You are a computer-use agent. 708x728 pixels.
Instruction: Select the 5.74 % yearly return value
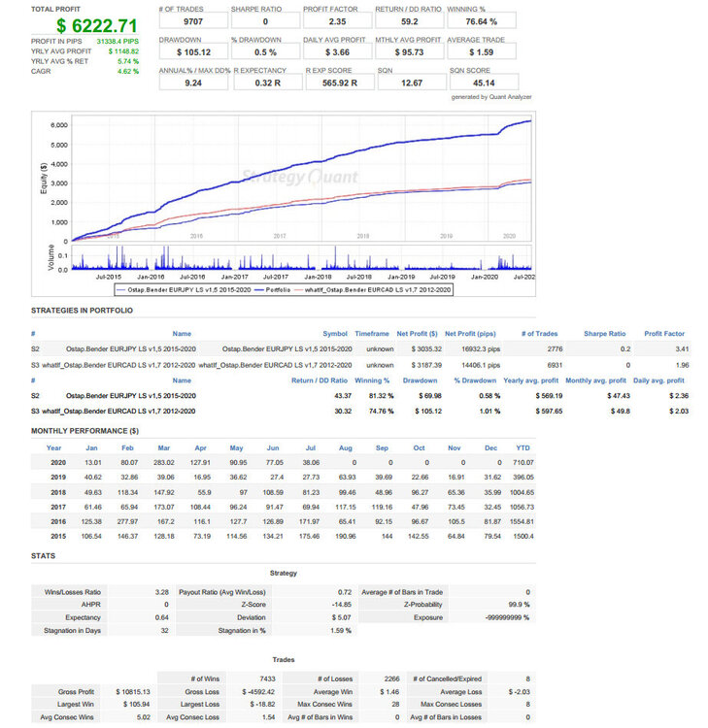click(128, 61)
